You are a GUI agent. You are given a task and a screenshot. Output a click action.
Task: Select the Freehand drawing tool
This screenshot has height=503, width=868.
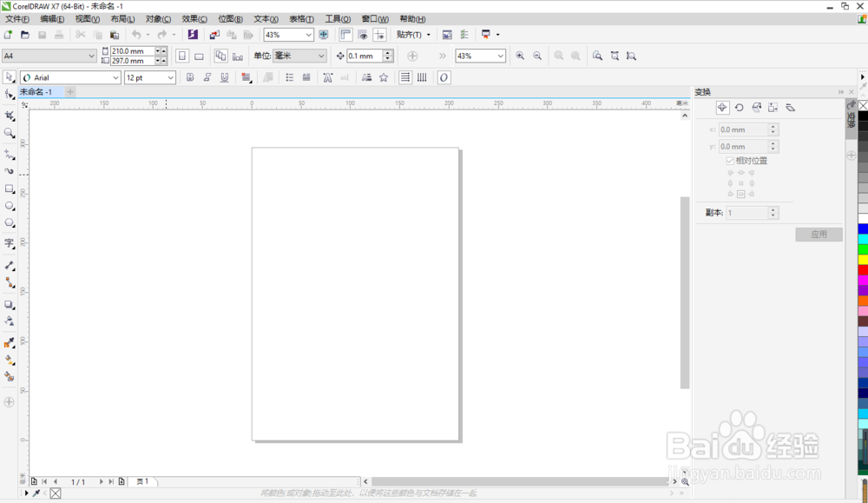pyautogui.click(x=10, y=155)
